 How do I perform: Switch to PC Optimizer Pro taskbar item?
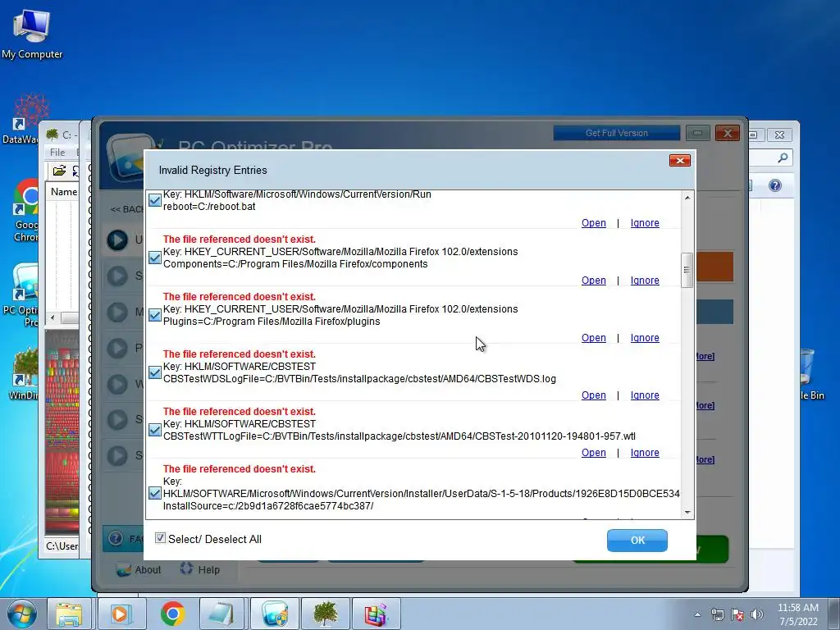274,614
